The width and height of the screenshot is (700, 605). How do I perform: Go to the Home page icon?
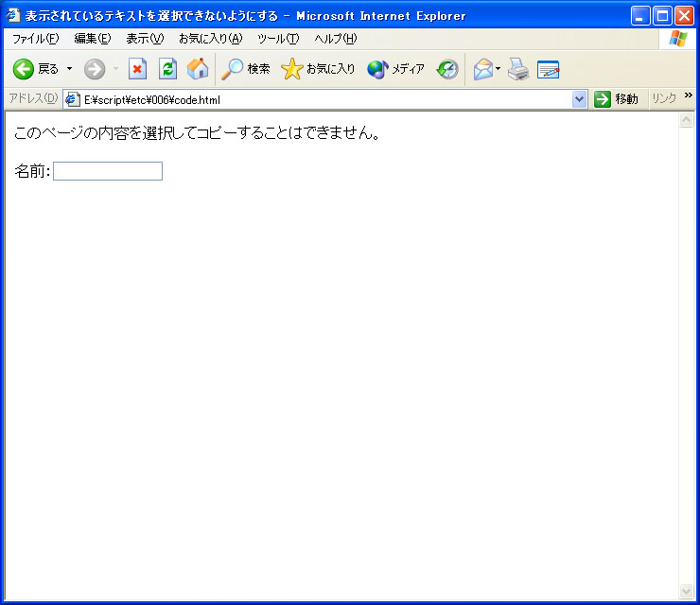coord(198,69)
